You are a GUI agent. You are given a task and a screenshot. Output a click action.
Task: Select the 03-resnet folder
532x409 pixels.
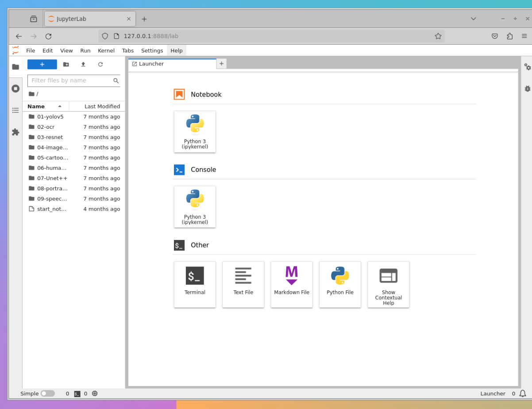74,137
